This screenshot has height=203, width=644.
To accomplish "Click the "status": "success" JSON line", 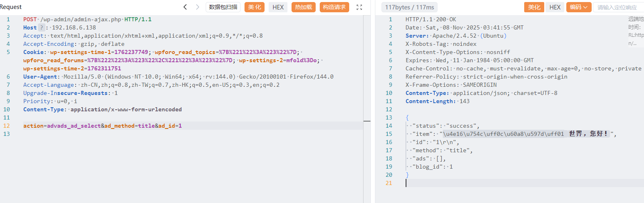I will [446, 126].
